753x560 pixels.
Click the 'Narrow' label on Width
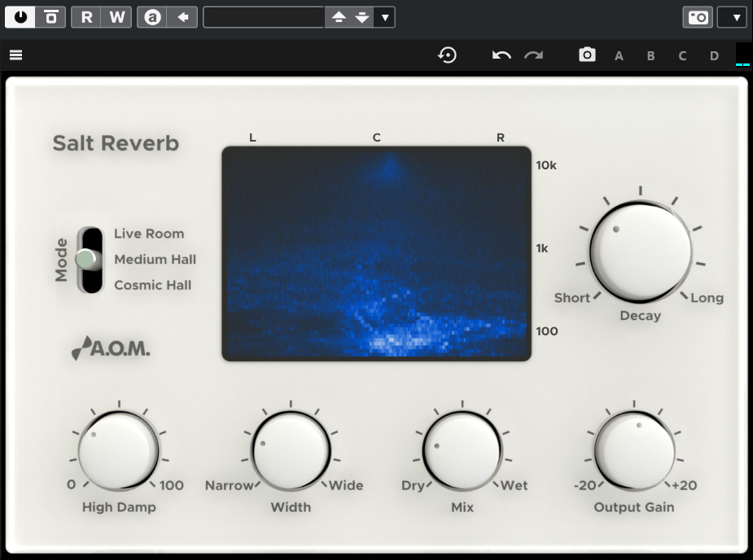[x=229, y=485]
